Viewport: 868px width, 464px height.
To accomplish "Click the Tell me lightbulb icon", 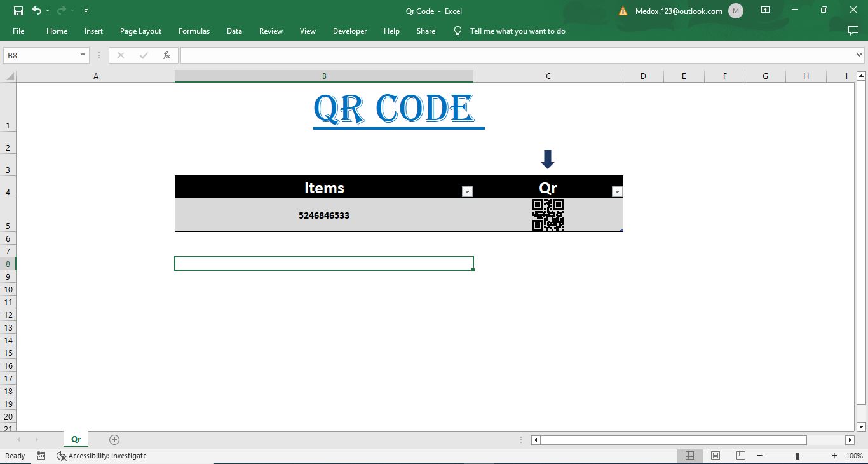I will click(458, 31).
